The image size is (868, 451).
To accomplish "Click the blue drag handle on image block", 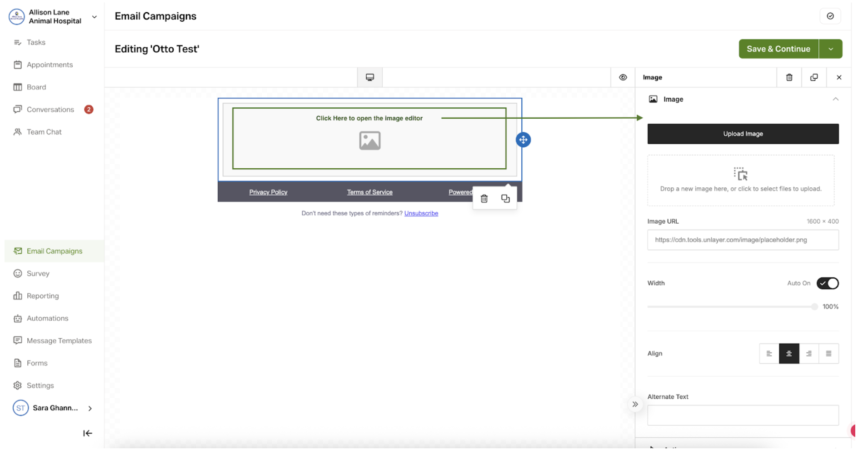I will tap(523, 140).
